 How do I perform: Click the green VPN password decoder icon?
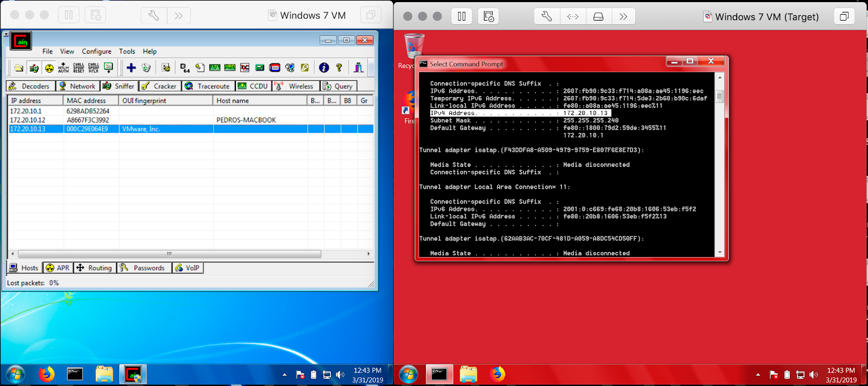(230, 68)
